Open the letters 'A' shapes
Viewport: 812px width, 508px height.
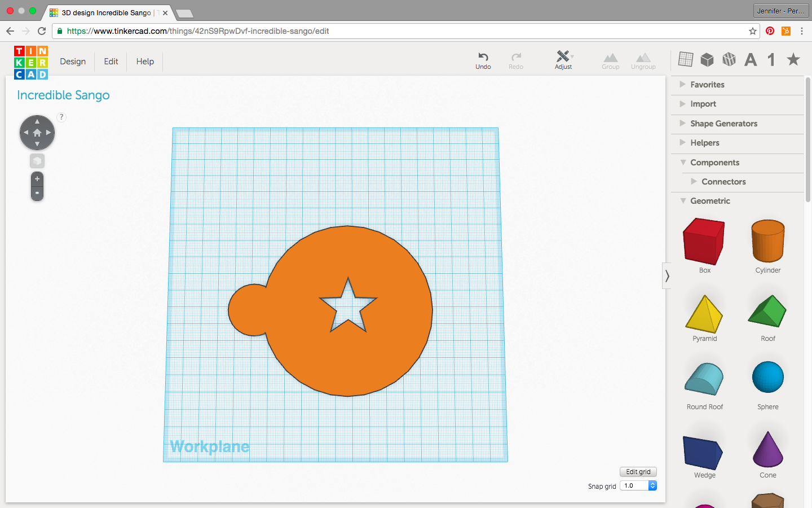pos(751,59)
